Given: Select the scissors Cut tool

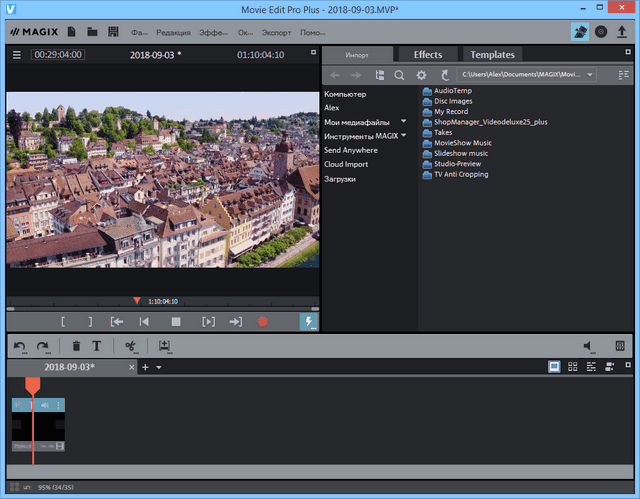Looking at the screenshot, I should 130,346.
